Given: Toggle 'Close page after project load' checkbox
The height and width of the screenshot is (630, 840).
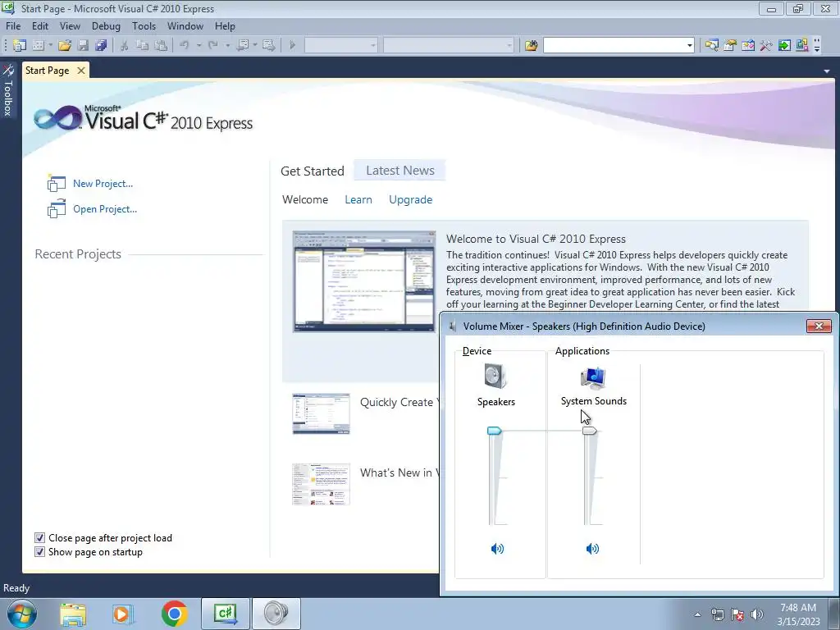Looking at the screenshot, I should click(x=39, y=538).
